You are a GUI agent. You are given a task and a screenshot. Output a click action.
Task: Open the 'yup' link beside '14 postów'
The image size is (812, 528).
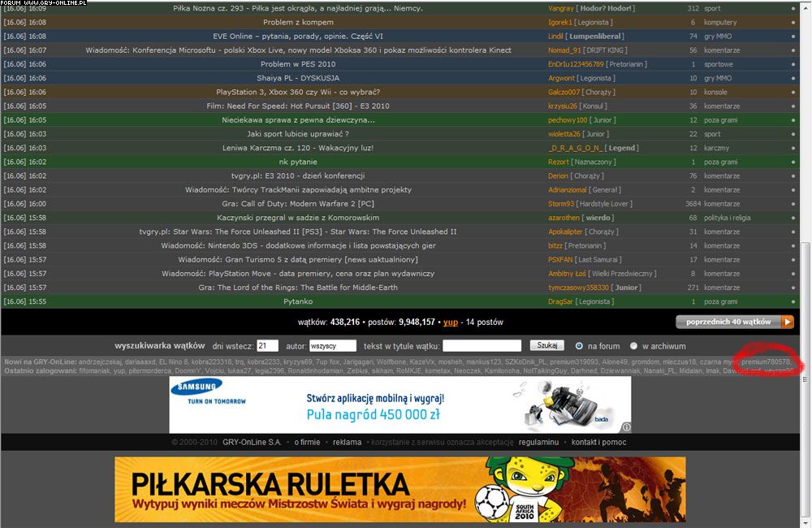(451, 322)
